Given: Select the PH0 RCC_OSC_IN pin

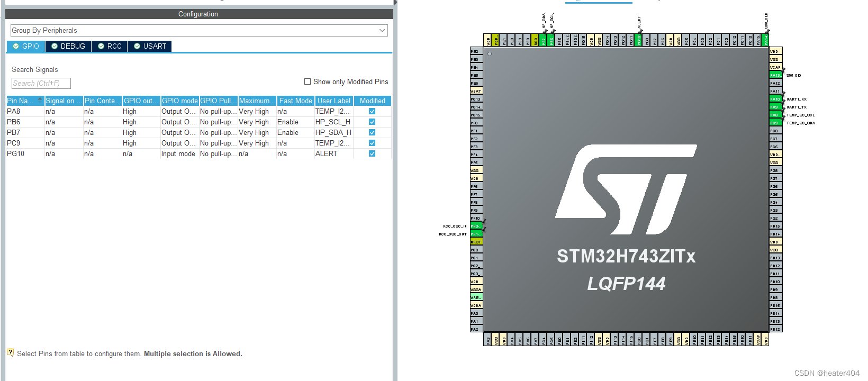Looking at the screenshot, I should 476,226.
